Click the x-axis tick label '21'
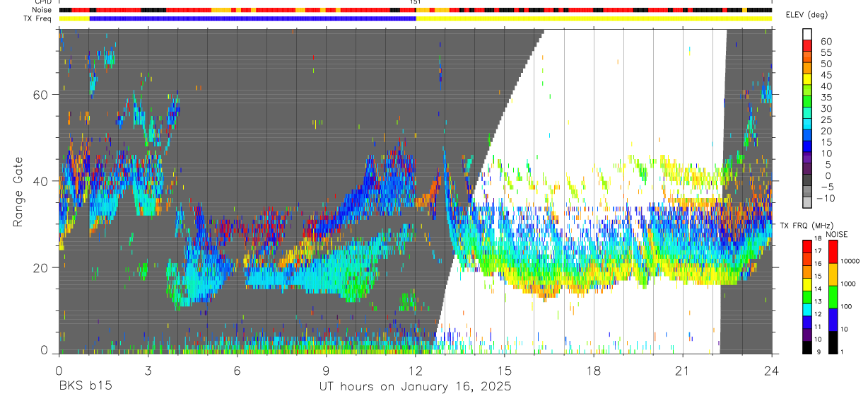The height and width of the screenshot is (401, 868). point(683,370)
